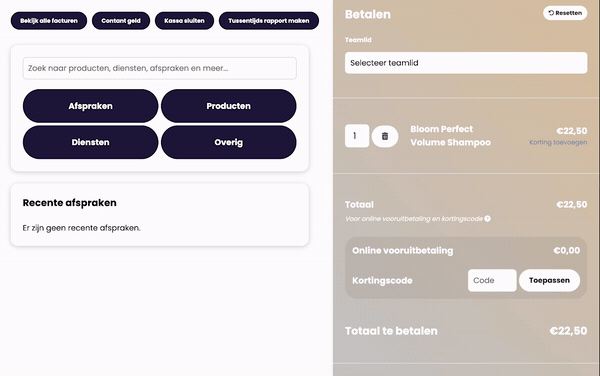This screenshot has height=376, width=600.
Task: Click the Resetten button with refresh icon
Action: (565, 13)
